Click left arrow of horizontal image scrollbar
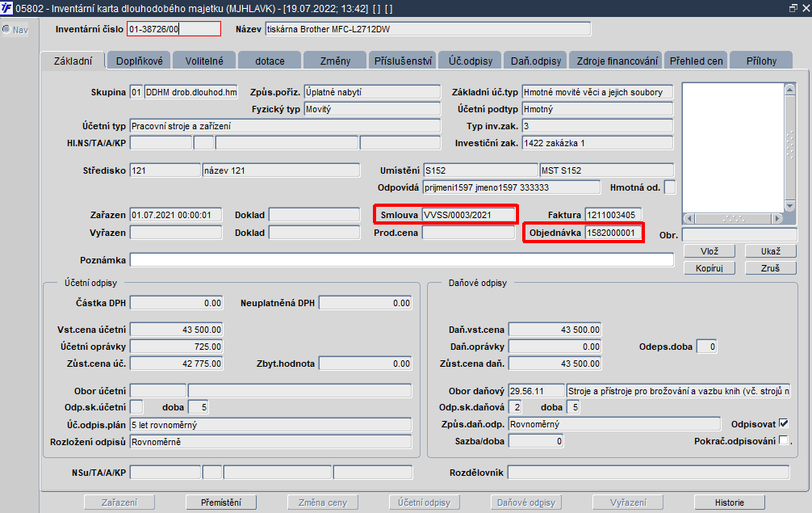The image size is (812, 513). [689, 219]
